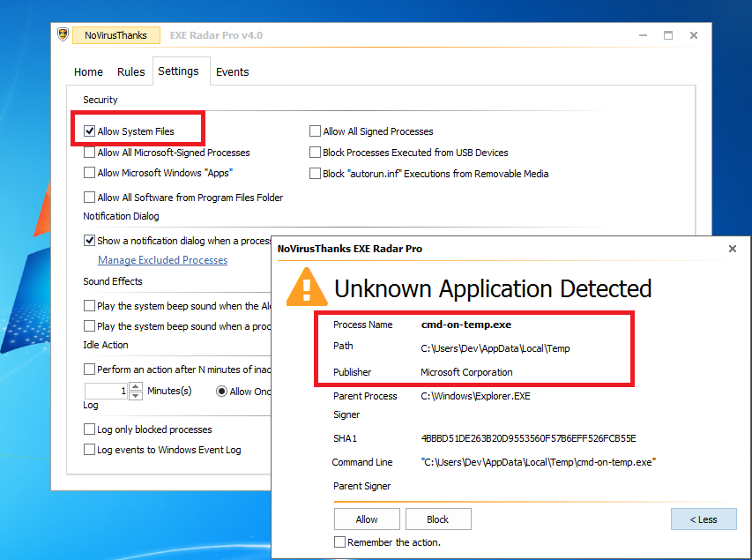Minimize the EXE Radar Pro window
Screen dimensions: 752x560
click(x=644, y=35)
